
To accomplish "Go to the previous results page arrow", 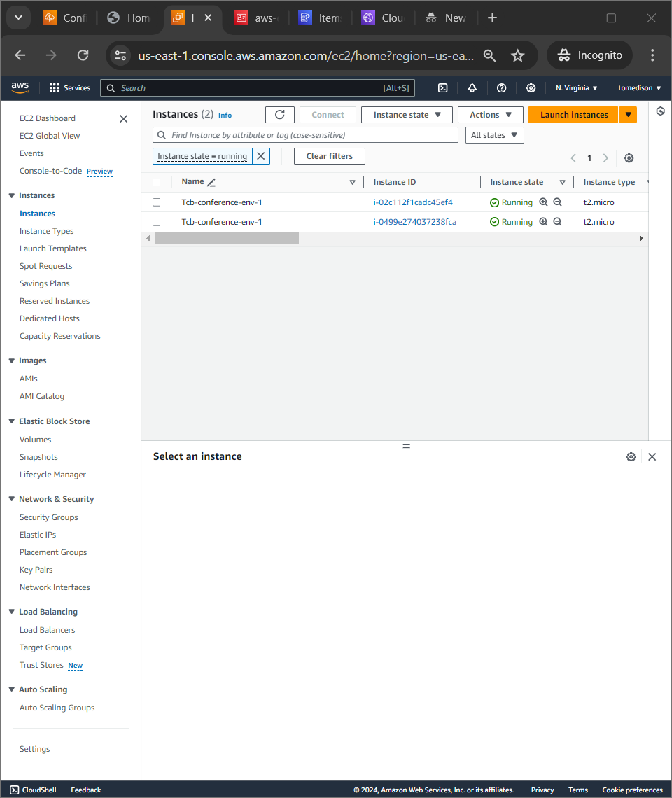I will 573,157.
